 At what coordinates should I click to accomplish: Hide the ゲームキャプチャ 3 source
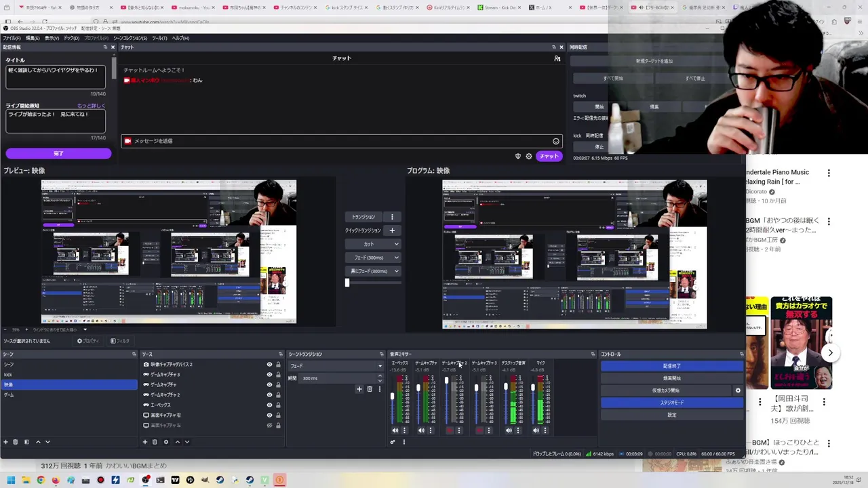click(x=269, y=375)
